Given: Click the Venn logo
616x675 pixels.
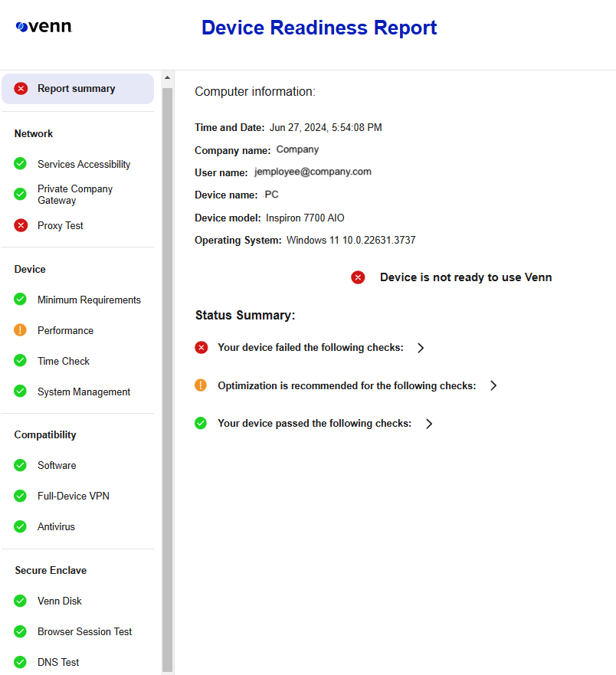Looking at the screenshot, I should 44,27.
